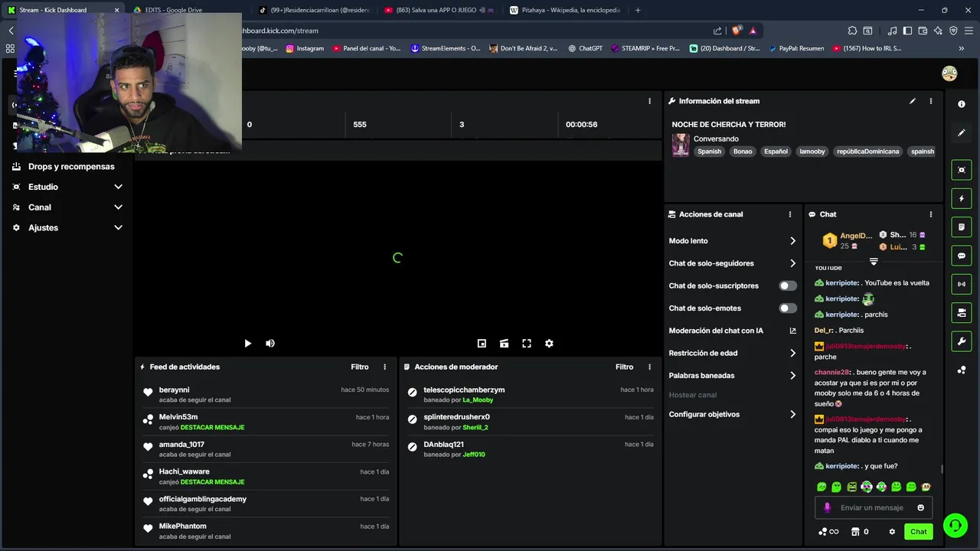Viewport: 980px width, 551px height.
Task: Click follower berayrini in activity feed
Action: [x=174, y=390]
